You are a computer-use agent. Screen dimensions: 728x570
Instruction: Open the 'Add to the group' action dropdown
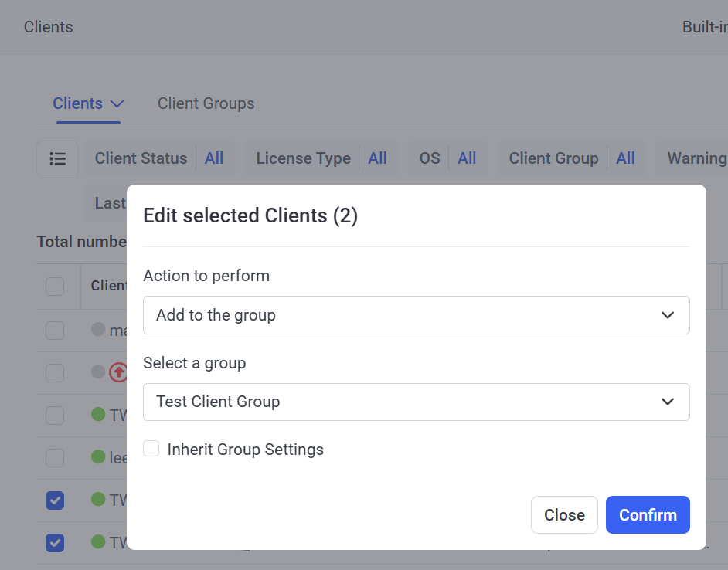click(416, 315)
